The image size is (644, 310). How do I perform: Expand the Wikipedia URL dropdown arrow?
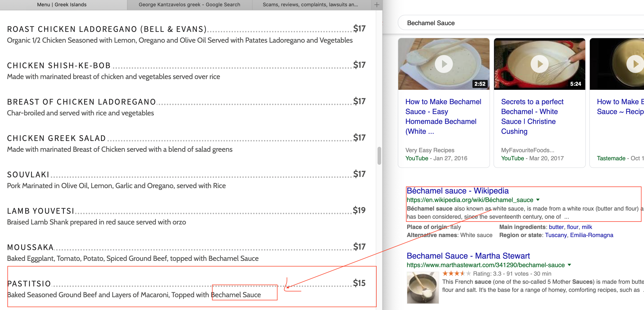click(x=538, y=200)
